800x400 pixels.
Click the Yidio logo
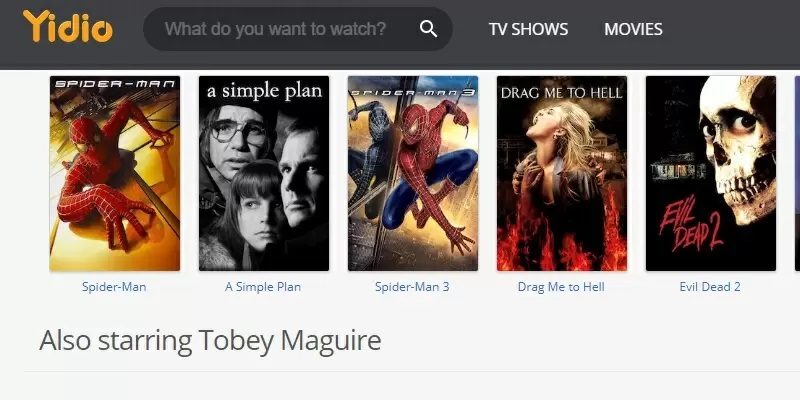pyautogui.click(x=68, y=26)
